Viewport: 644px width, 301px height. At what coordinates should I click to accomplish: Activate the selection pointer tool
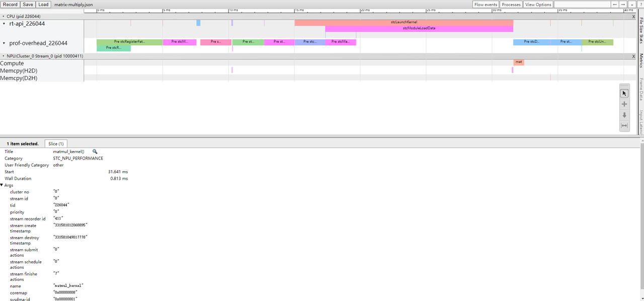coord(624,93)
